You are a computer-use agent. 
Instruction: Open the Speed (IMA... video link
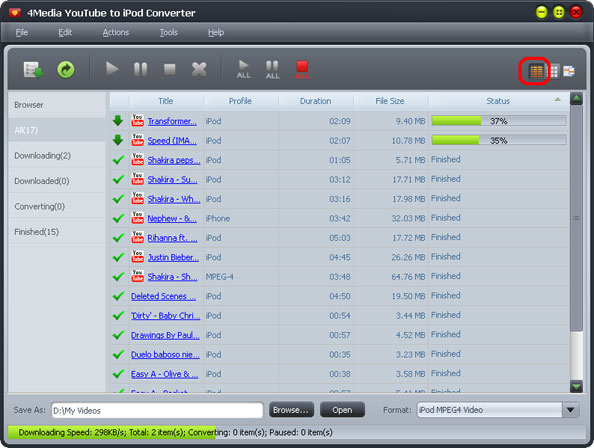[x=172, y=140]
